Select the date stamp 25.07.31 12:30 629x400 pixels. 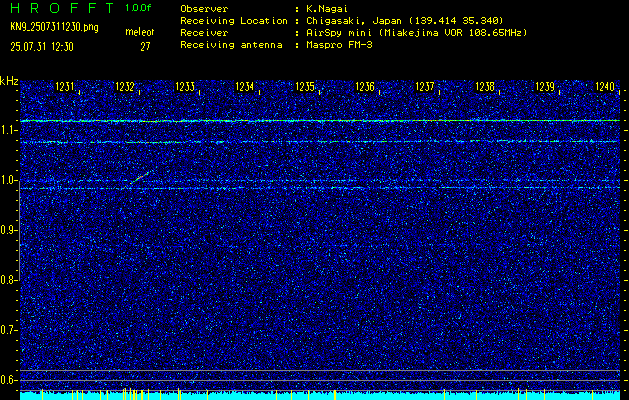42,47
